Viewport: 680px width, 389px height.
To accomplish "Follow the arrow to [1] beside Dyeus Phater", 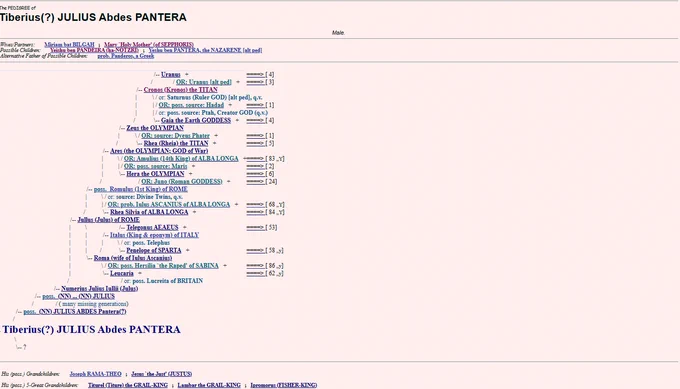I will tap(255, 136).
